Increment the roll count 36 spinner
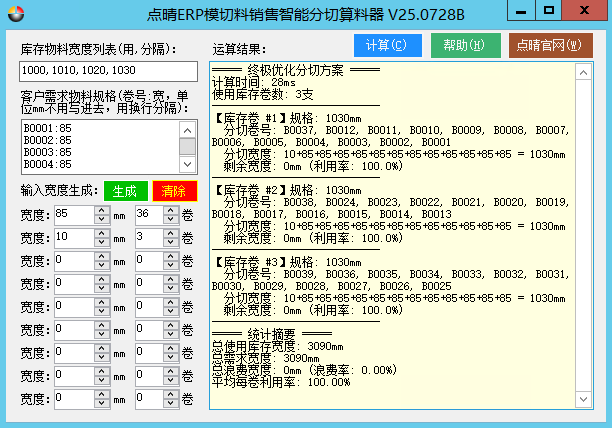The image size is (612, 428). coord(169,210)
